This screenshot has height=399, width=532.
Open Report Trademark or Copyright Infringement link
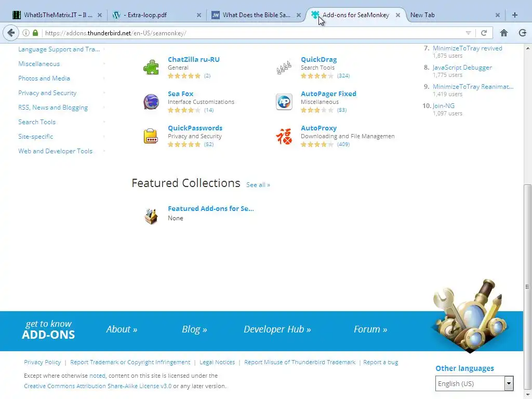[x=130, y=362]
